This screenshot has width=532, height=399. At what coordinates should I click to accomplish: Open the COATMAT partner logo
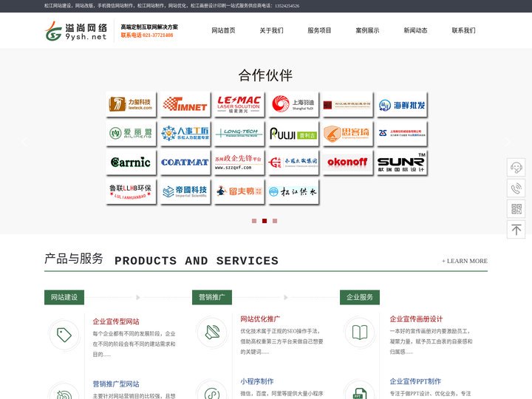pos(185,163)
